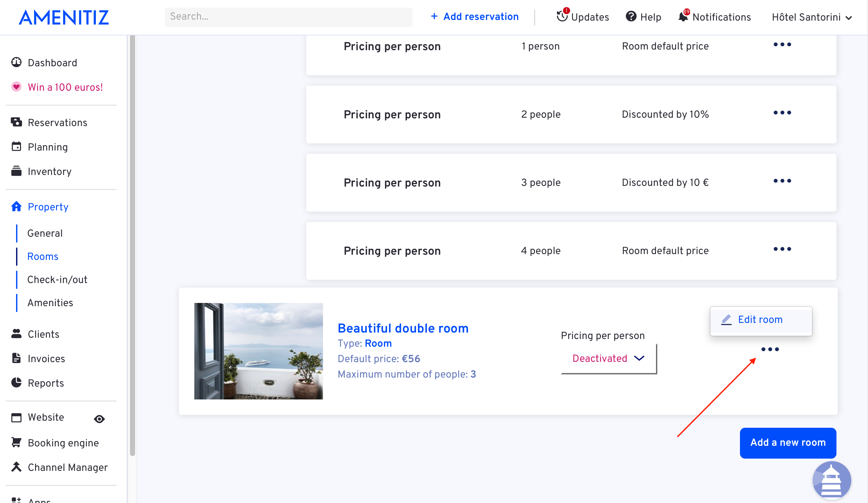Screen dimensions: 868x503
Task: Expand the Deactivated pricing dropdown
Action: (609, 358)
